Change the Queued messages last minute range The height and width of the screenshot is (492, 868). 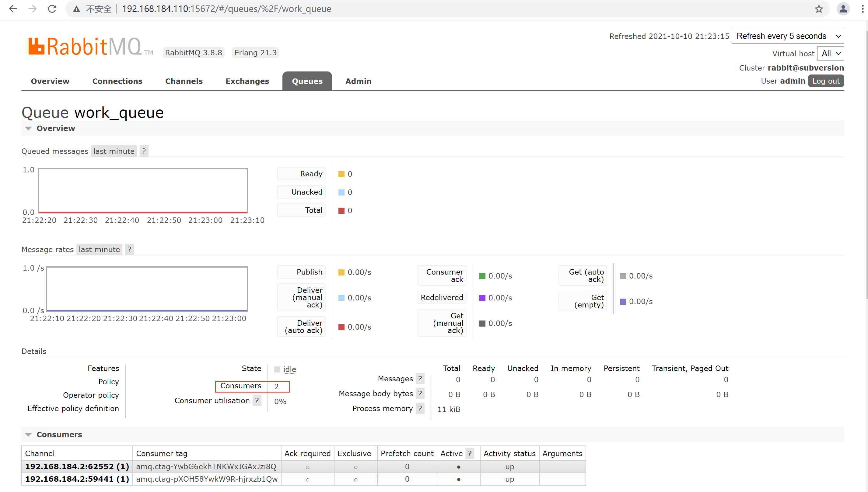114,151
